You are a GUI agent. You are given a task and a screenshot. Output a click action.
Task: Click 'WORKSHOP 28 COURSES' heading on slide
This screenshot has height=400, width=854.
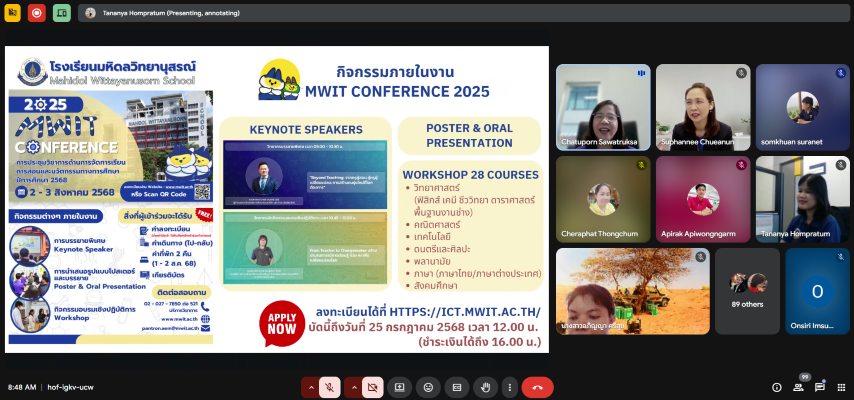(471, 175)
